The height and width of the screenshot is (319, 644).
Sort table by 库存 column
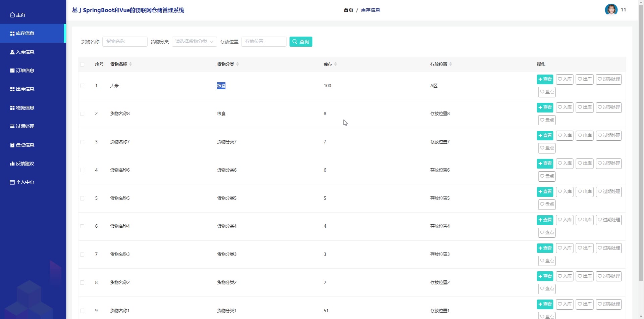click(335, 64)
